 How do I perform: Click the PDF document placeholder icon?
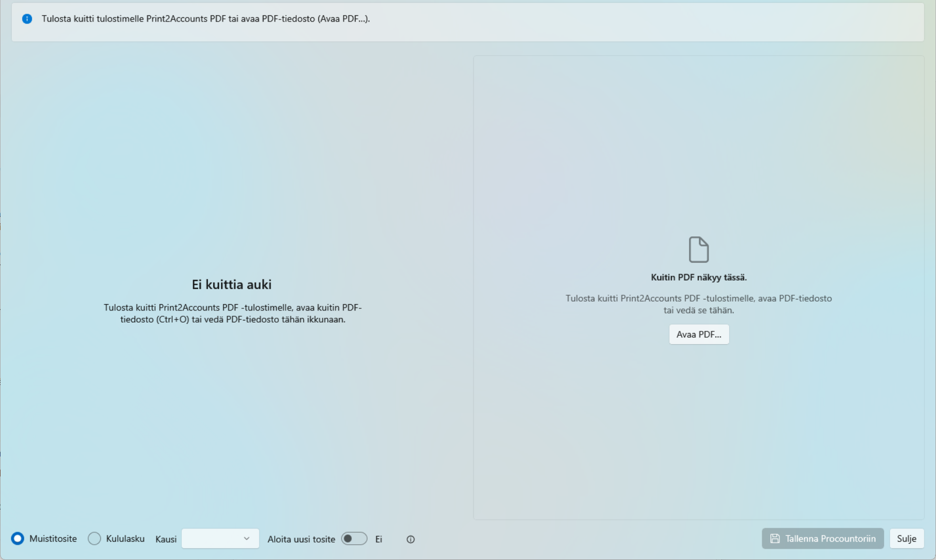tap(699, 250)
